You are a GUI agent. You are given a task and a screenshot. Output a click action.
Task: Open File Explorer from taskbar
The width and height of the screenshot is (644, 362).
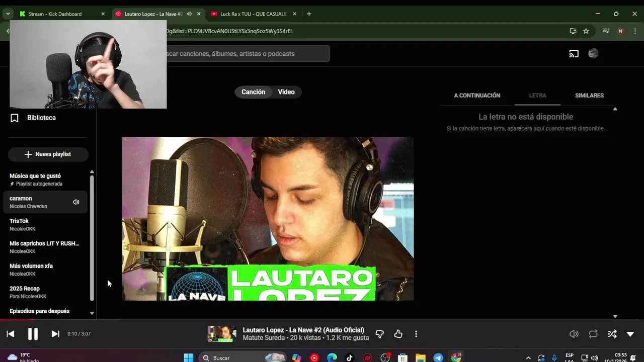pyautogui.click(x=421, y=358)
